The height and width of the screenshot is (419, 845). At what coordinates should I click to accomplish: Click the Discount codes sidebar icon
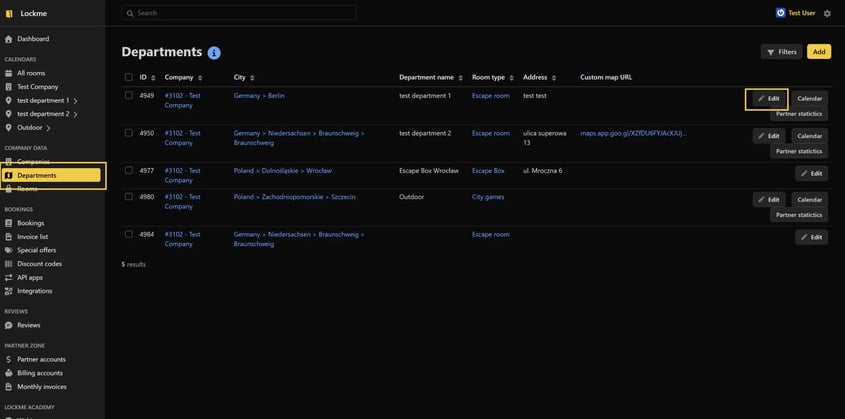click(9, 263)
